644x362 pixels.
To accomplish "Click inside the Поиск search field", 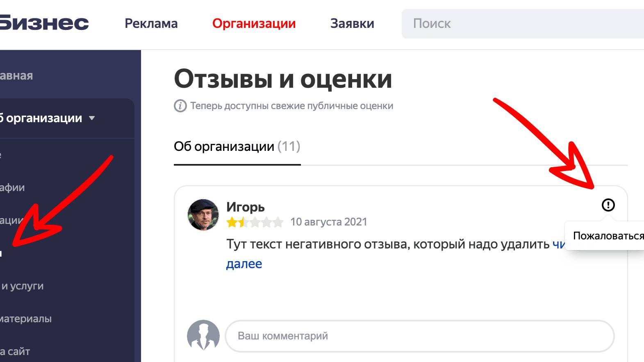I will 523,23.
